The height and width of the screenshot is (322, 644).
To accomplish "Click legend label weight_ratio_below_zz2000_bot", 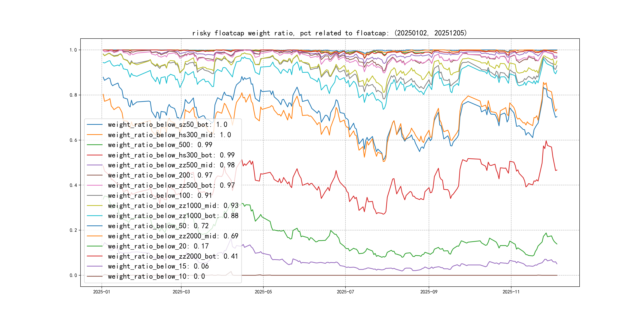I will pyautogui.click(x=173, y=256).
